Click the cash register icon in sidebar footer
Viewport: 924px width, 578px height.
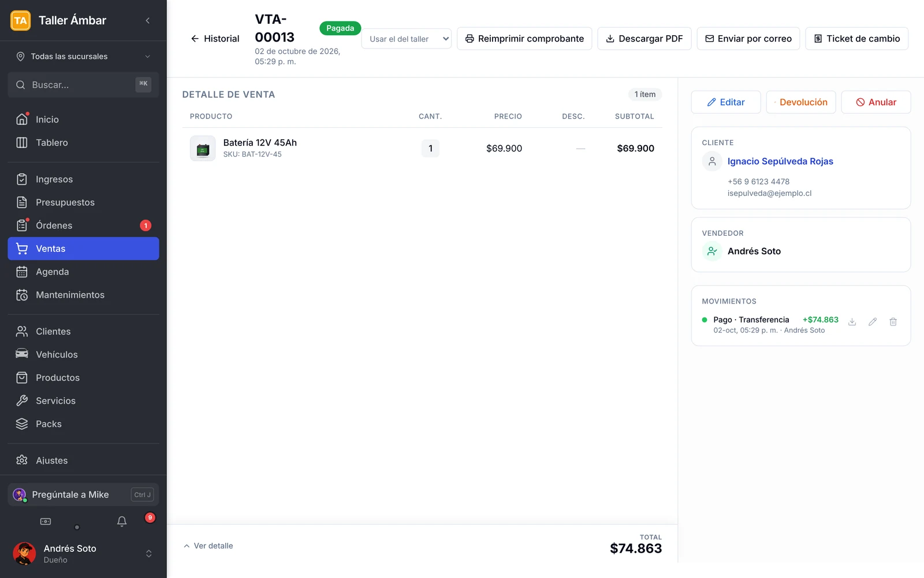click(x=46, y=521)
